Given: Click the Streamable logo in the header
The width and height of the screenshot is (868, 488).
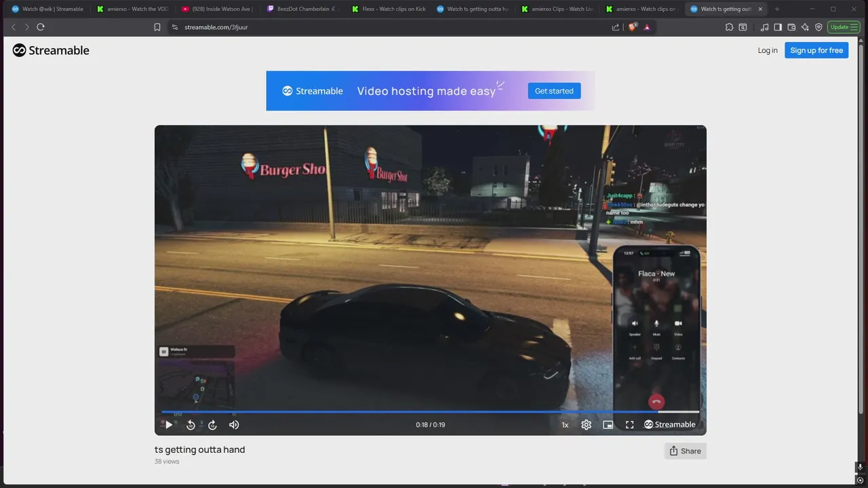Looking at the screenshot, I should coord(51,50).
